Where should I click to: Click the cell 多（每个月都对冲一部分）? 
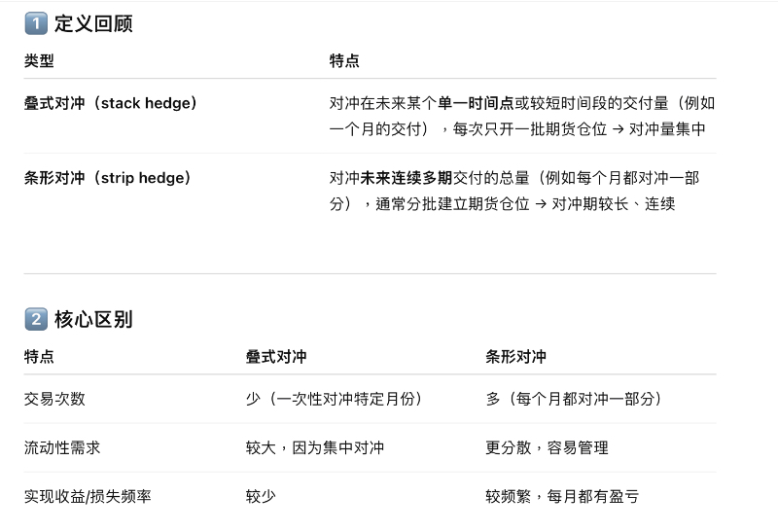click(x=574, y=399)
